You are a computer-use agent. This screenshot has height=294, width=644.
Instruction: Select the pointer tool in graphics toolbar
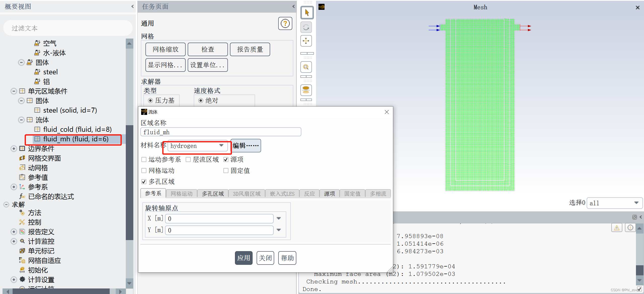(x=307, y=13)
